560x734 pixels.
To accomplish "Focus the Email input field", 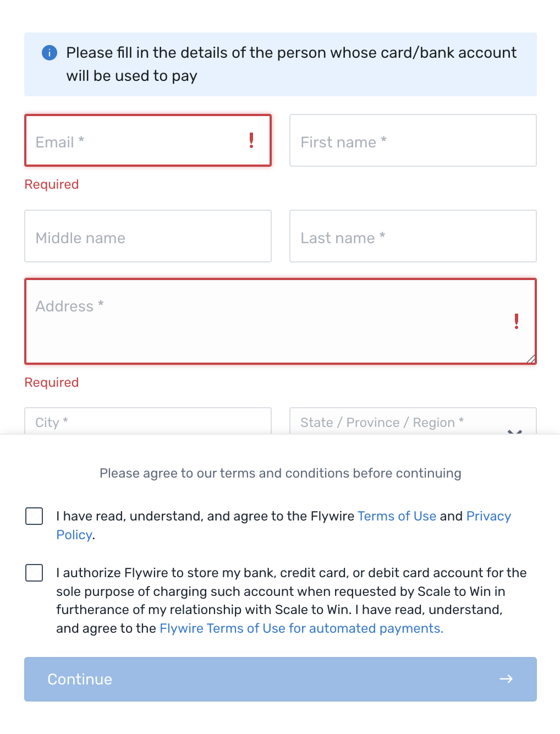I will click(x=138, y=141).
